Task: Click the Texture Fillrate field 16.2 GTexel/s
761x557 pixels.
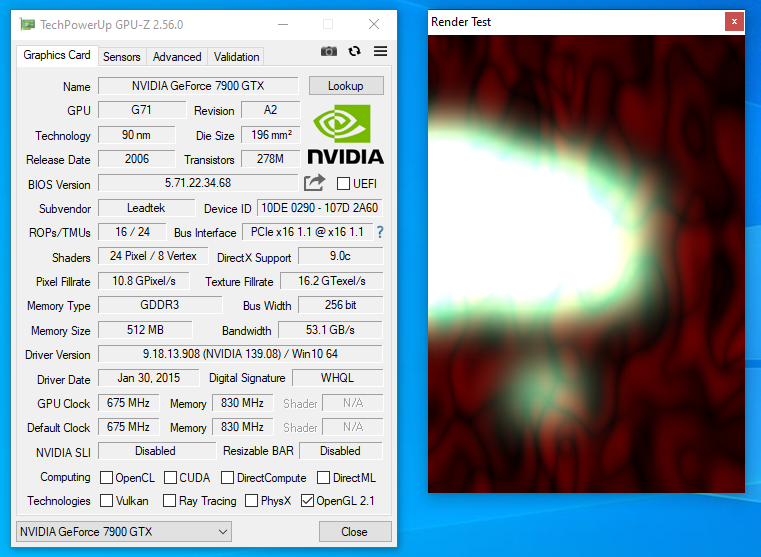Action: pos(332,281)
